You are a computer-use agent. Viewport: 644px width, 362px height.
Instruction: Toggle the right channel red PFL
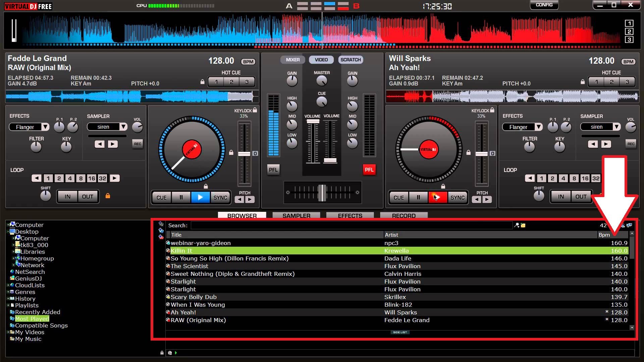point(369,170)
